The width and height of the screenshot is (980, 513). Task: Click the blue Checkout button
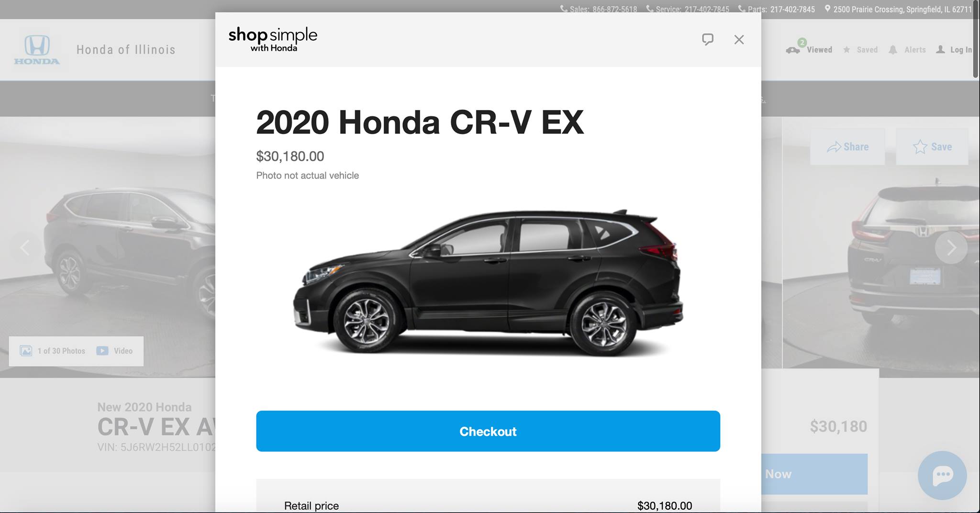(x=488, y=431)
